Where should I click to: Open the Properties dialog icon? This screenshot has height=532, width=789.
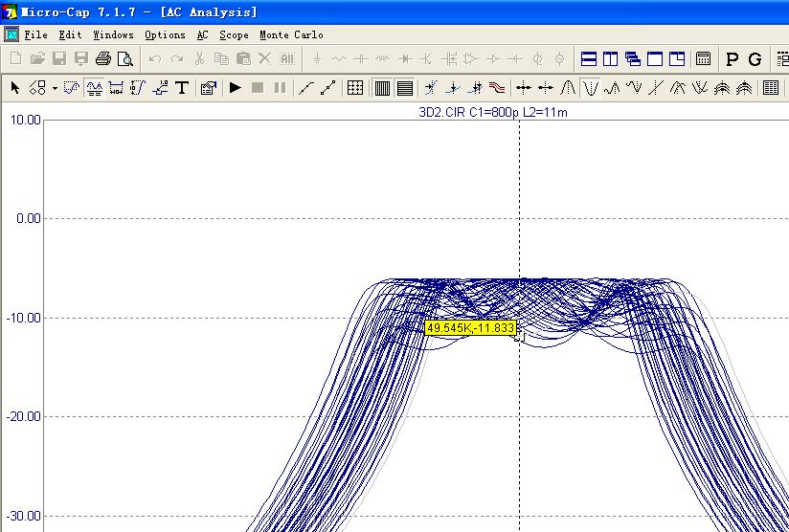pos(209,88)
